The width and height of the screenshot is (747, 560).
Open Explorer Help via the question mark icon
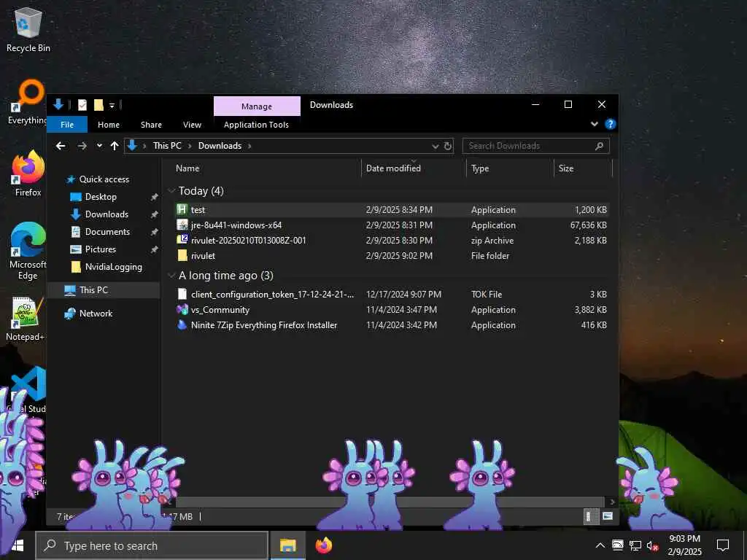tap(611, 124)
